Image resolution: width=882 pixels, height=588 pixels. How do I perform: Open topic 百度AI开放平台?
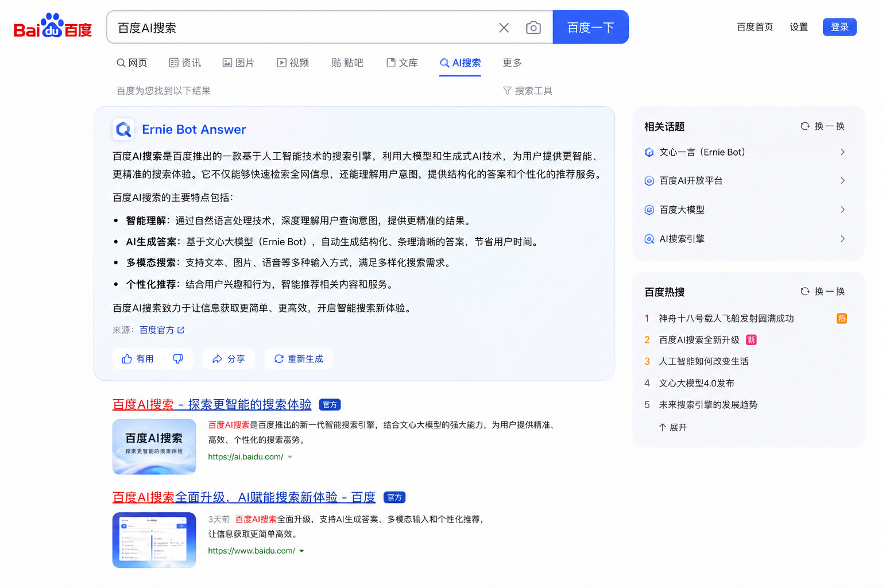[x=691, y=181]
